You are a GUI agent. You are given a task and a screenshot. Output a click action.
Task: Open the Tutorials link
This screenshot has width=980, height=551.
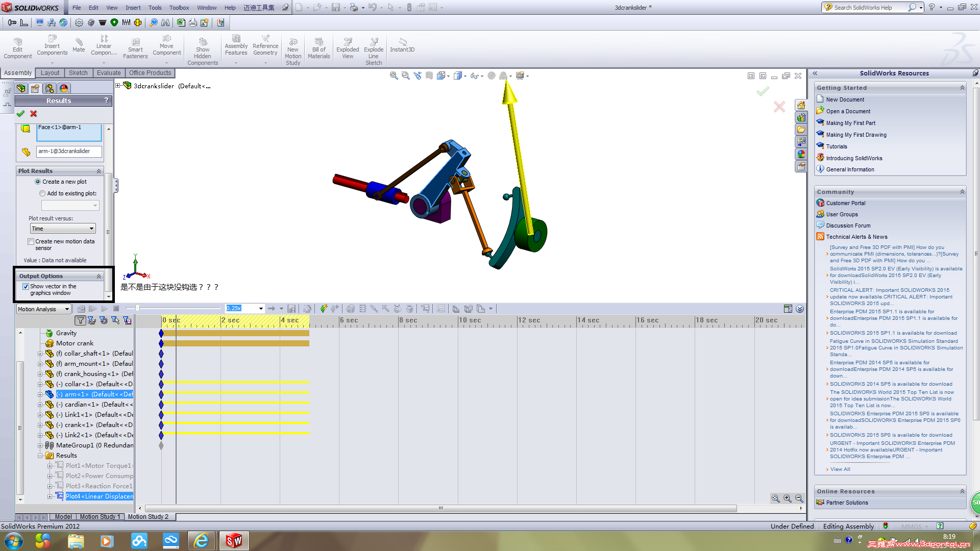[x=836, y=146]
